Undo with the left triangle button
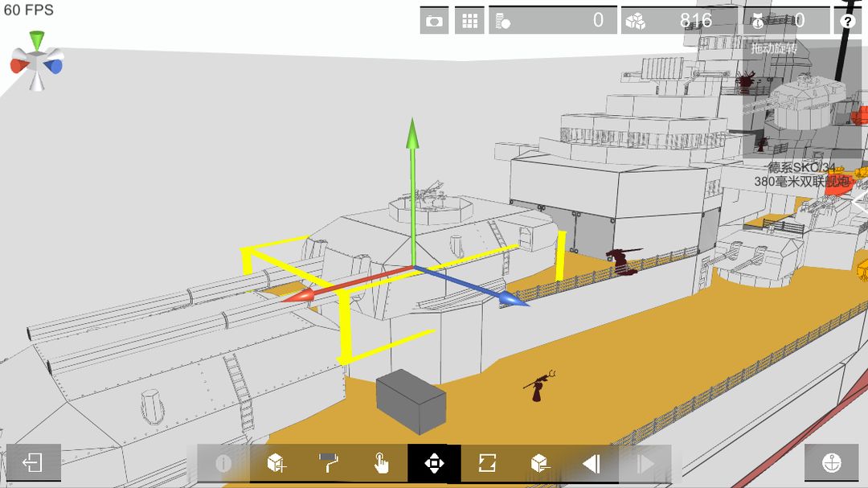 click(592, 463)
